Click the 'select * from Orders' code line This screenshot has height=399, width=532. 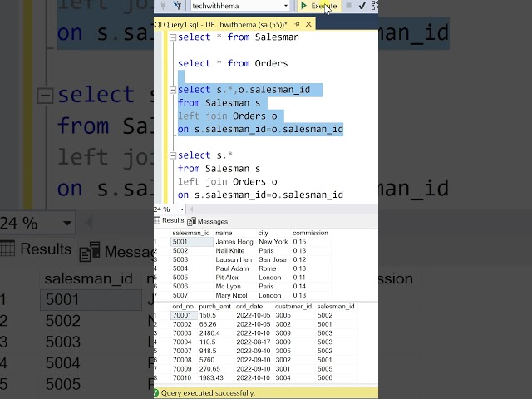233,63
